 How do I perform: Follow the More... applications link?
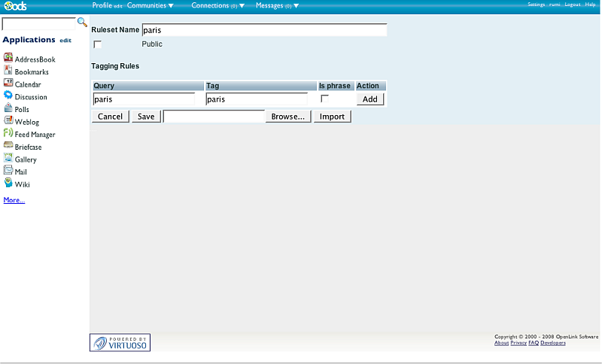click(x=14, y=200)
